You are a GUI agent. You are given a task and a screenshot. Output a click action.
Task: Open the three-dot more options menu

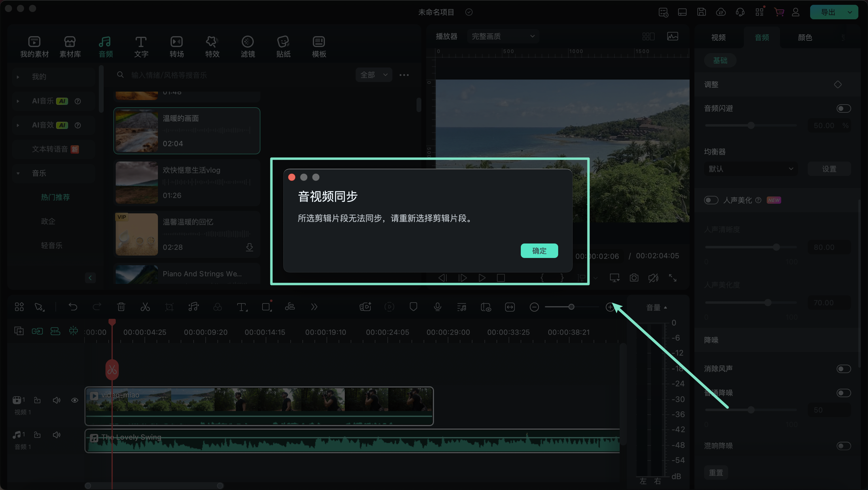[404, 75]
